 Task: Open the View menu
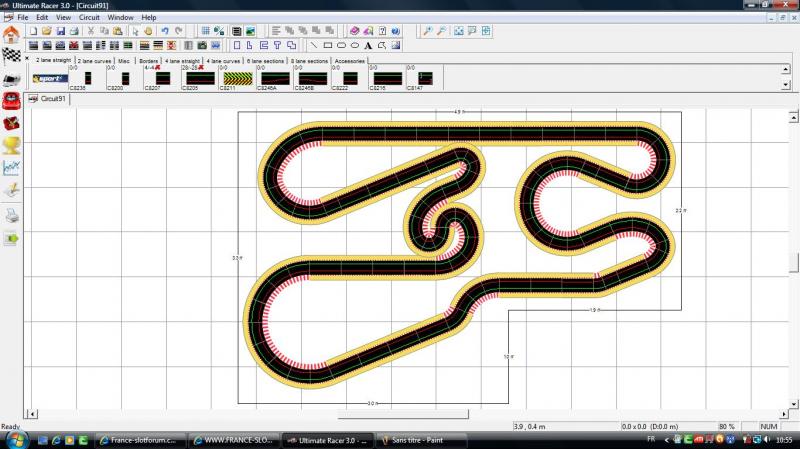(63, 17)
